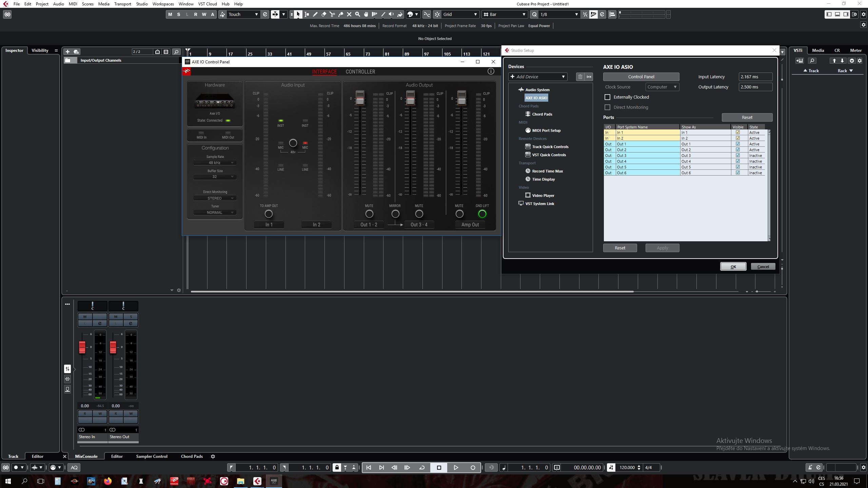Toggle Visible checkbox for port Out 6
The width and height of the screenshot is (868, 488).
click(737, 173)
